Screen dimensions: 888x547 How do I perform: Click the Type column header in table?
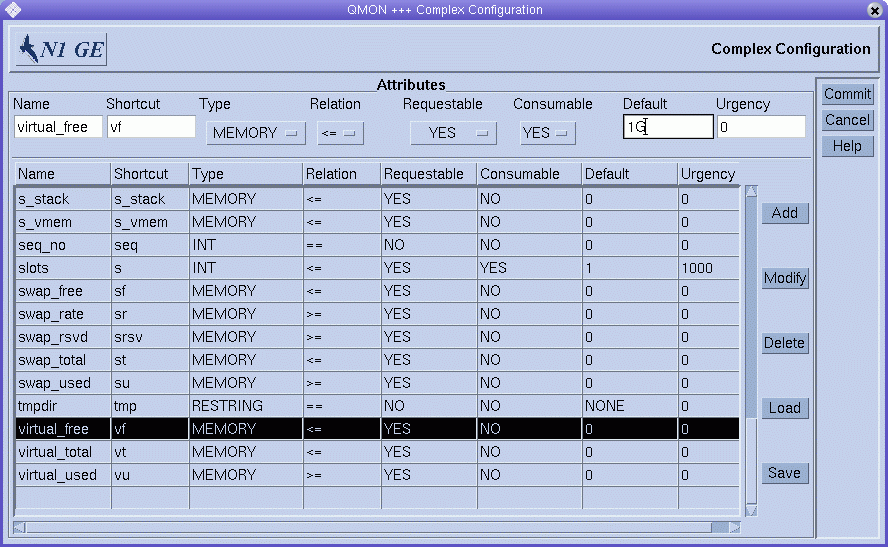pos(246,174)
